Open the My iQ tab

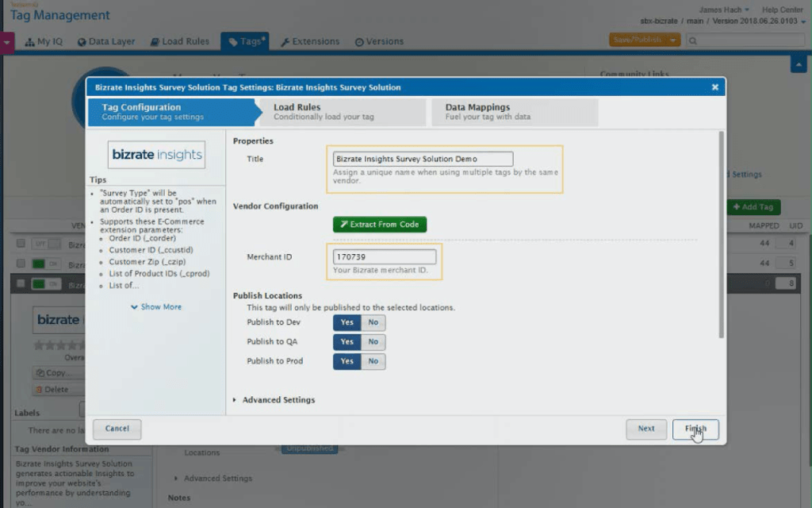[44, 41]
